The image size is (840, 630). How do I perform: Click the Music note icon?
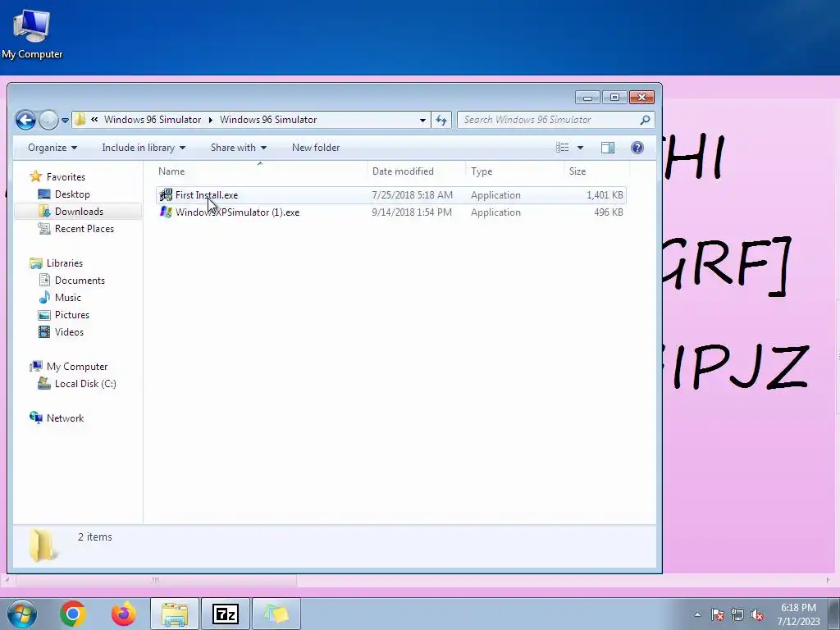(x=44, y=297)
